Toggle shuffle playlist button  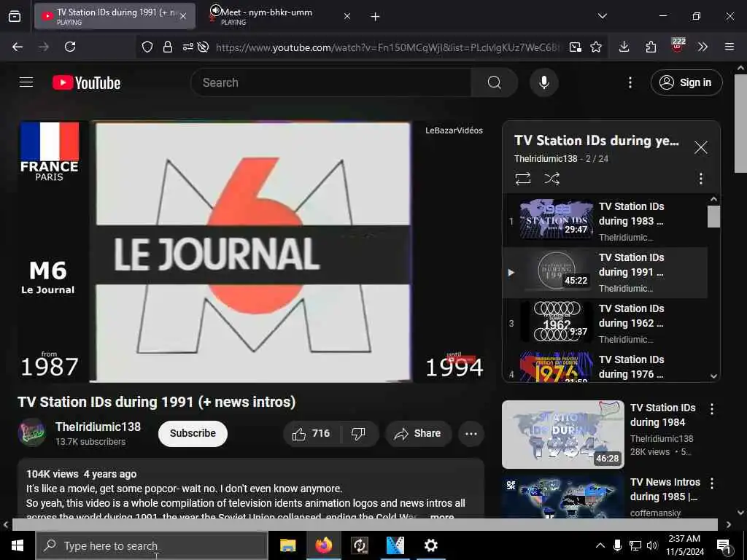tap(551, 179)
